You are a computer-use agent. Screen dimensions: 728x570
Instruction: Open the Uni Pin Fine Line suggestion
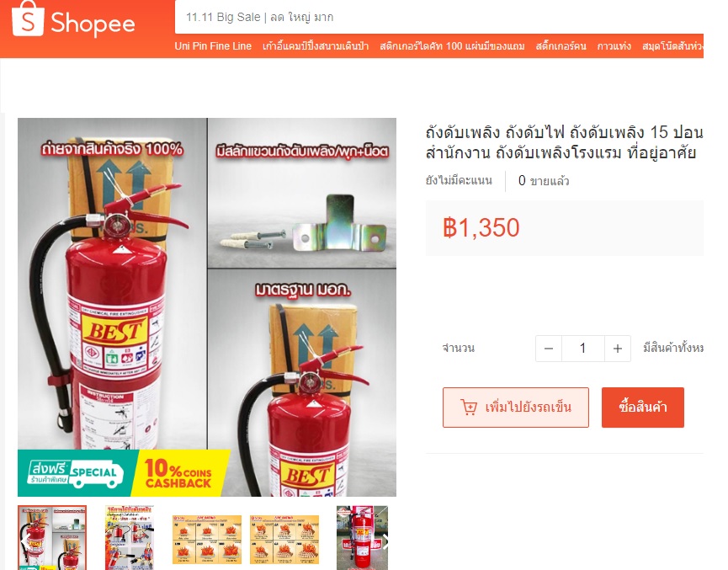tap(213, 46)
